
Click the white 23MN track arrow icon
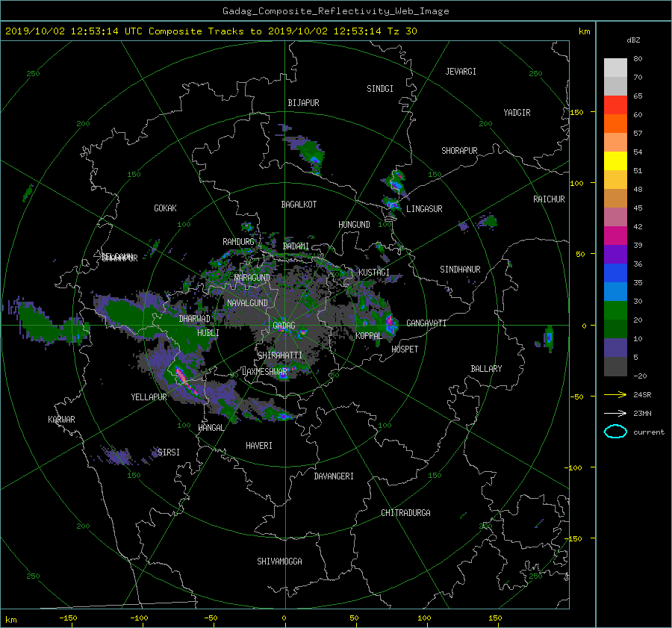[615, 413]
